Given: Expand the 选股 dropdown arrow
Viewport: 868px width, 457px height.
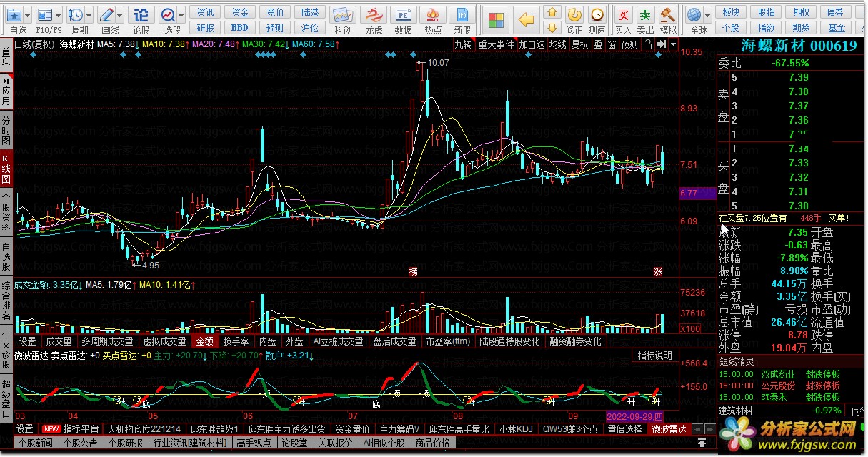Looking at the screenshot, I should tap(181, 15).
